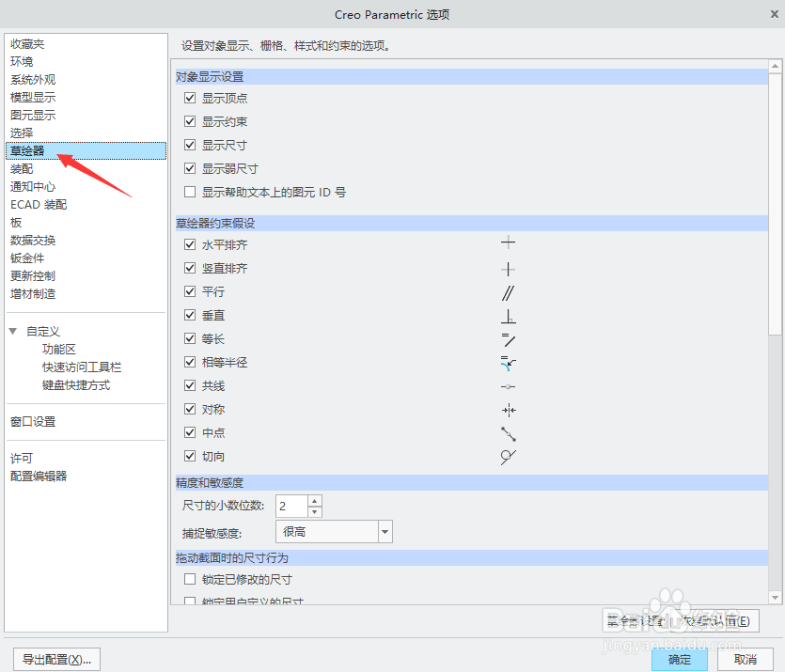
Task: Select 键盘快捷方式 customization
Action: point(76,385)
